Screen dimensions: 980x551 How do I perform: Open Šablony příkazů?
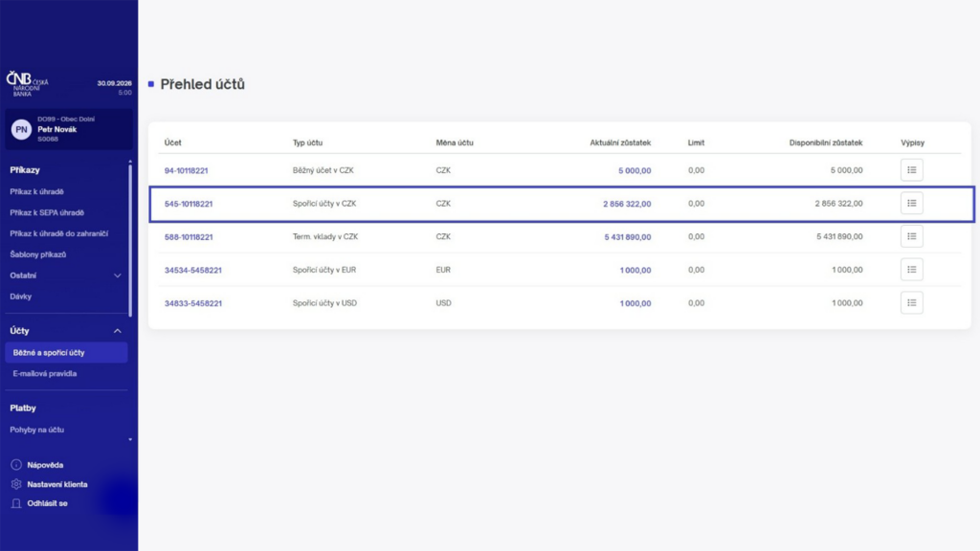38,254
